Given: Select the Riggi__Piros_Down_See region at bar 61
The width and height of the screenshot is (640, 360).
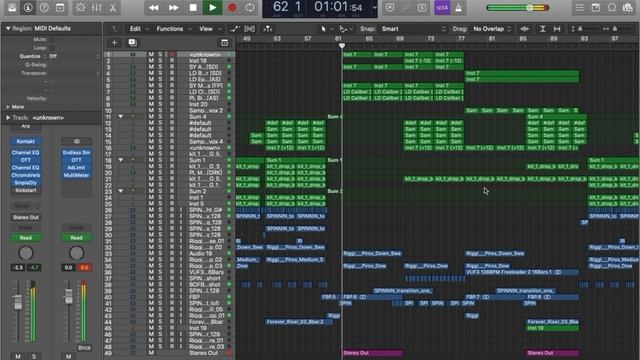Looking at the screenshot, I should 372,253.
